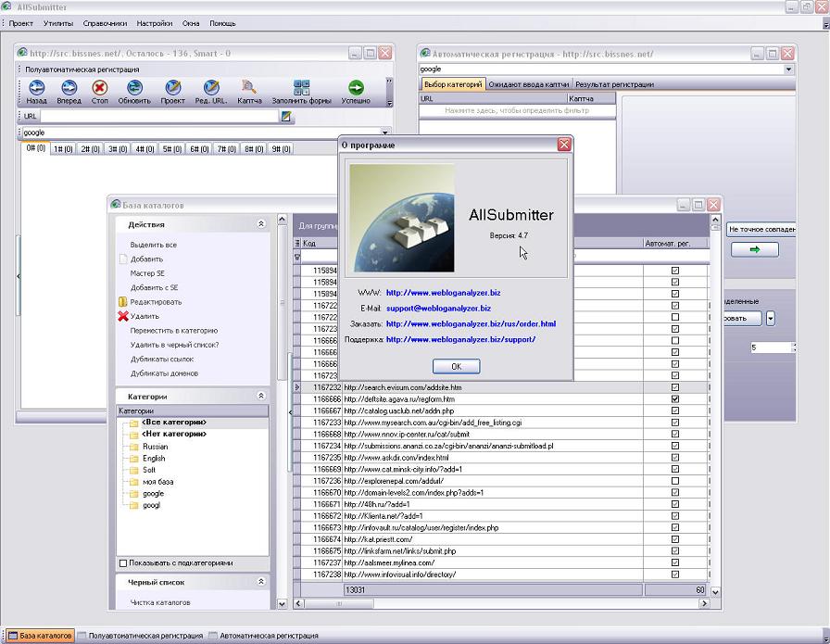Click the Успешно green arrow icon
Viewport: 830px width, 644px height.
point(356,87)
